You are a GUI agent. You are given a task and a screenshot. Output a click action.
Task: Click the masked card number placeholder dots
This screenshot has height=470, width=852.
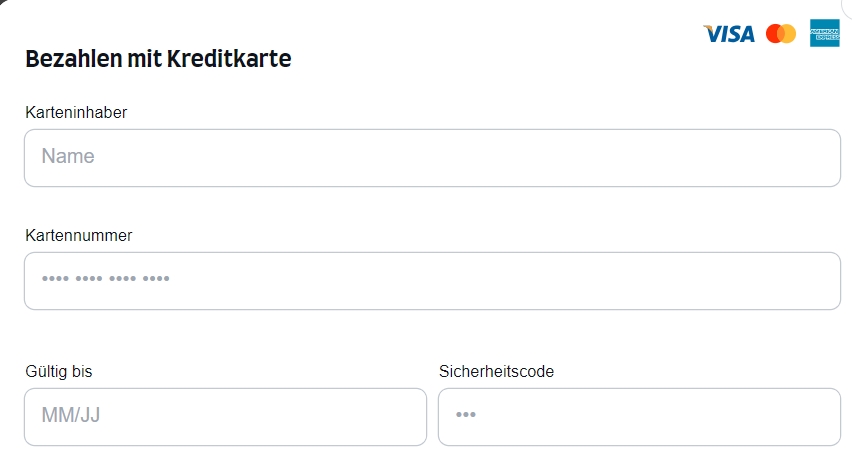106,279
